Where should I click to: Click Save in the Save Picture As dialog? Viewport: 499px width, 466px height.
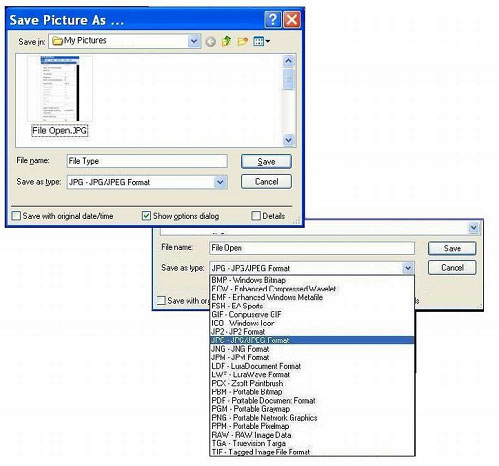pos(266,162)
